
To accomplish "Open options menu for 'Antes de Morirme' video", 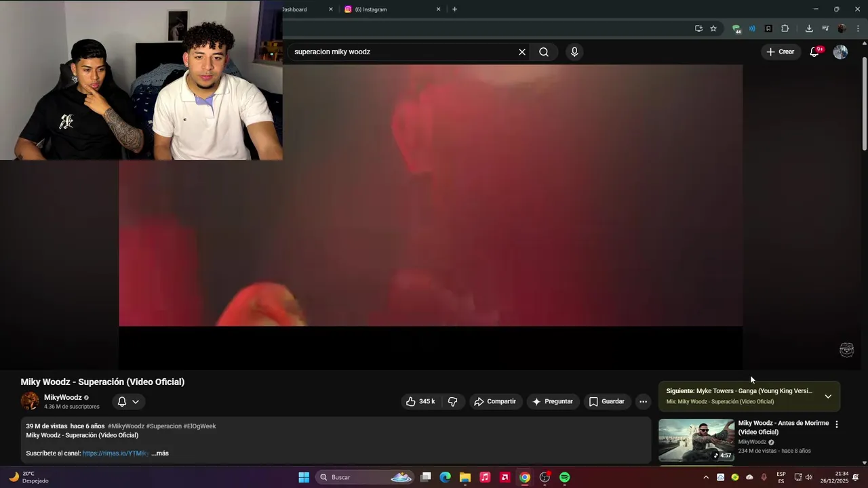I will tap(837, 424).
